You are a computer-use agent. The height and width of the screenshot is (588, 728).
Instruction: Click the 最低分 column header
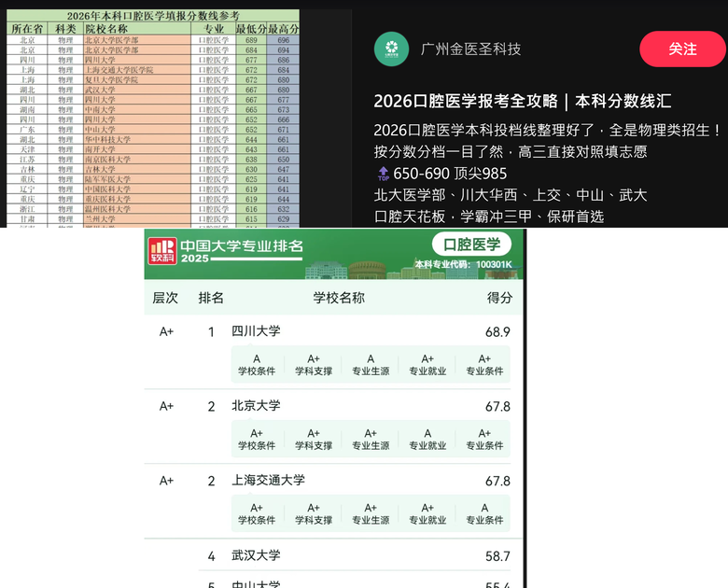[251, 29]
